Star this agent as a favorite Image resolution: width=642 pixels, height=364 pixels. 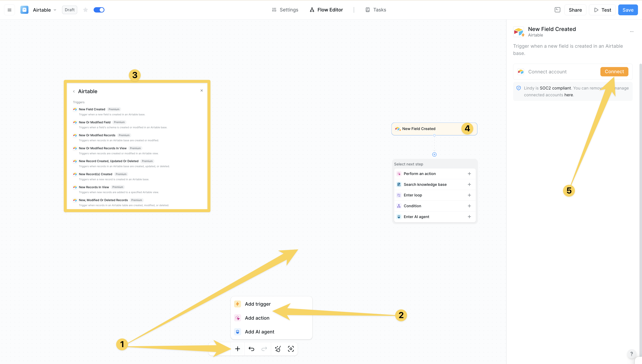[86, 10]
